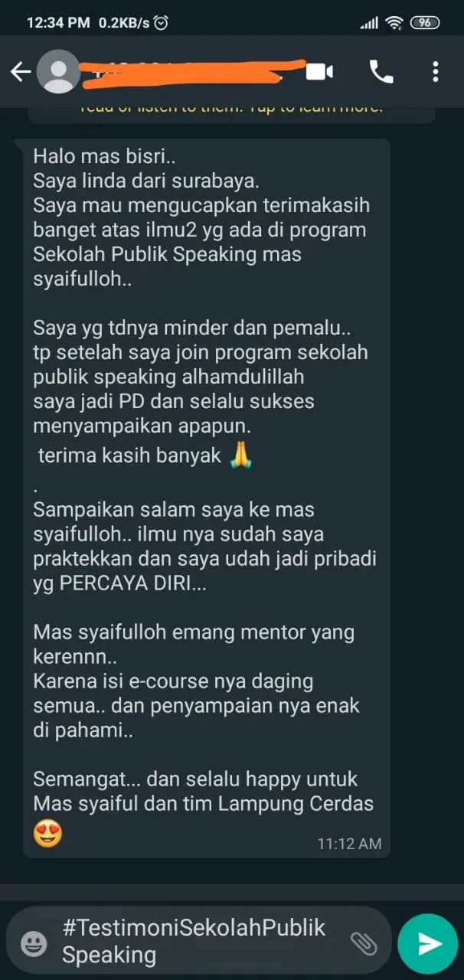464x980 pixels.
Task: Tap the Wi-Fi icon in status bar
Action: click(395, 23)
